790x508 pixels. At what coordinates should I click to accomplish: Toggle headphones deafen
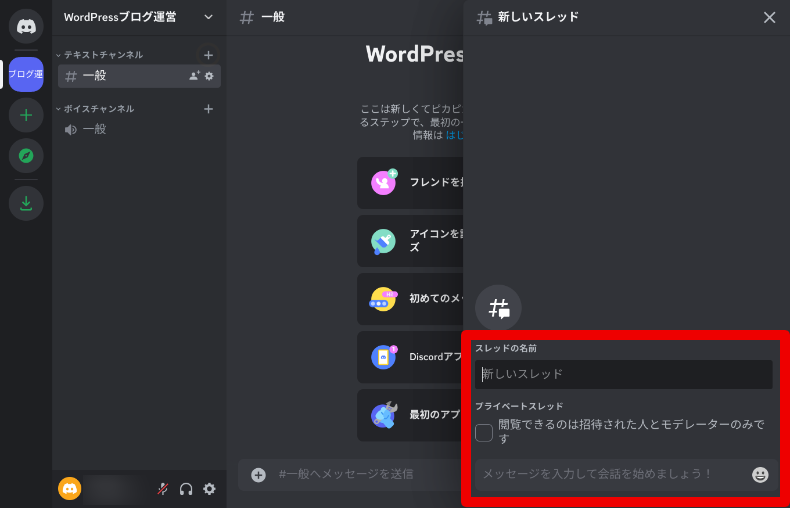pos(186,488)
